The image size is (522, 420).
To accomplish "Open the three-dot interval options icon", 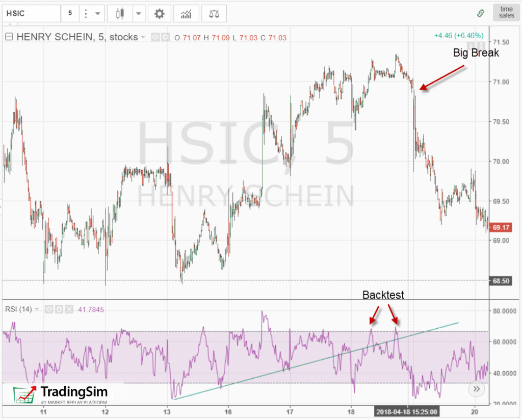I will (86, 13).
